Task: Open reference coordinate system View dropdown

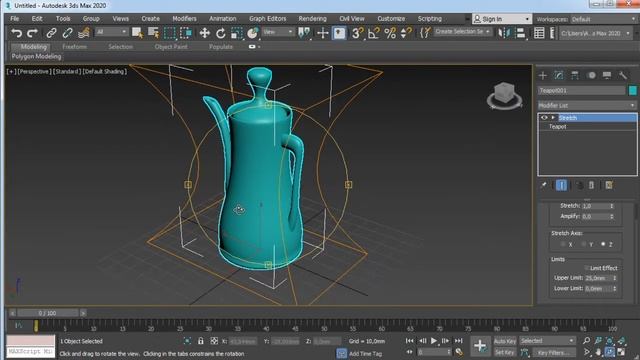Action: click(x=278, y=32)
